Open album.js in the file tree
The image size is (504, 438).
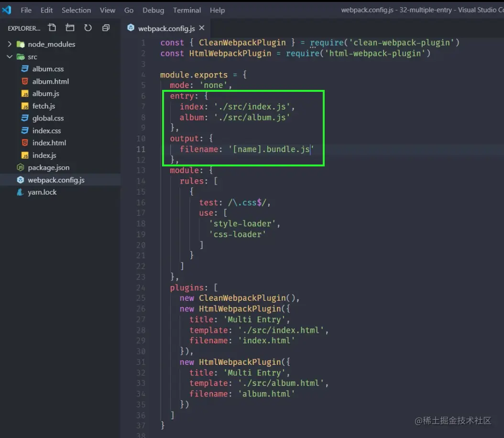(45, 94)
